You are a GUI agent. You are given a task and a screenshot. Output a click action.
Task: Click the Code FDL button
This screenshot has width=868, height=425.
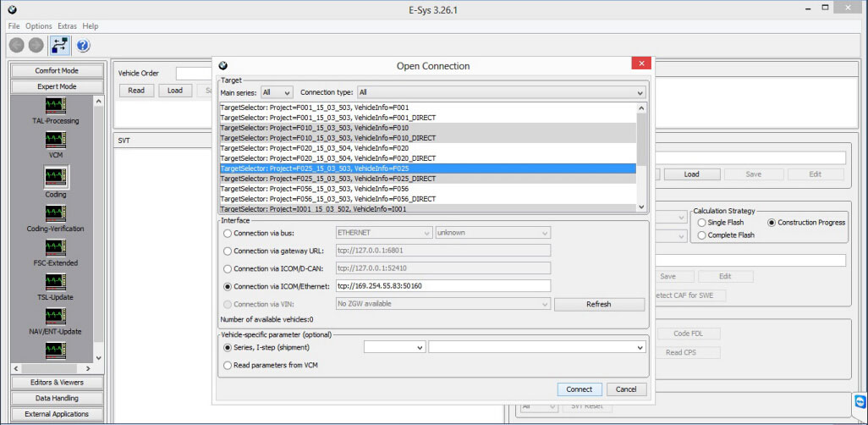(689, 334)
